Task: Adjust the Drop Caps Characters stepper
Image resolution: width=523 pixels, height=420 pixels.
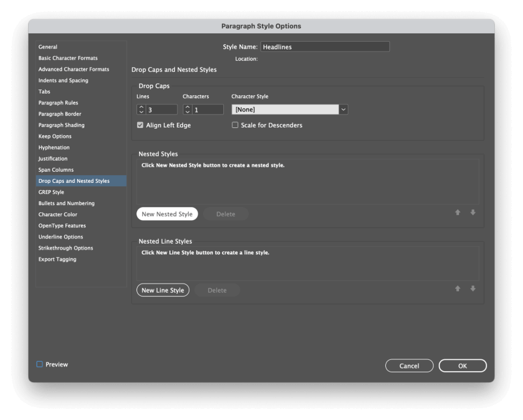Action: point(187,110)
